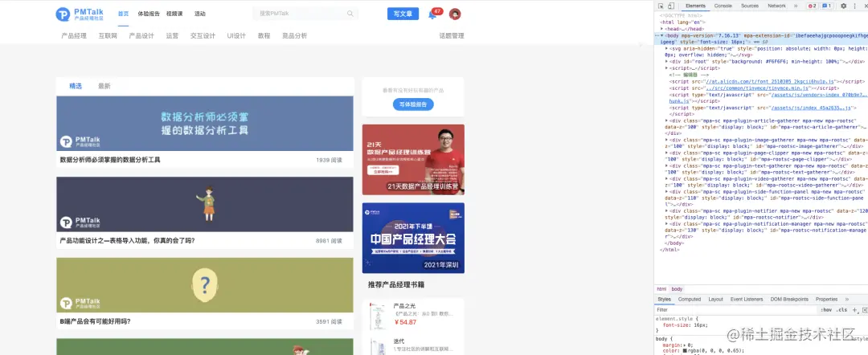The width and height of the screenshot is (868, 355).
Task: Open the 教程 category link
Action: pyautogui.click(x=264, y=36)
